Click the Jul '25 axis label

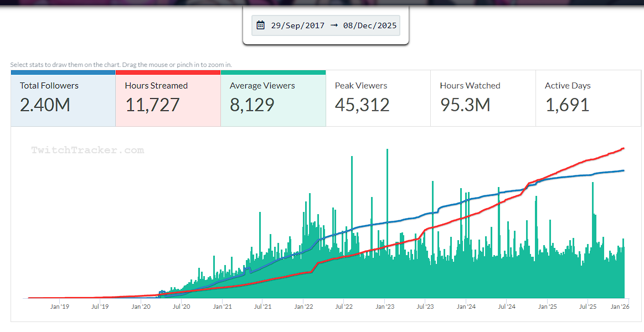(588, 307)
